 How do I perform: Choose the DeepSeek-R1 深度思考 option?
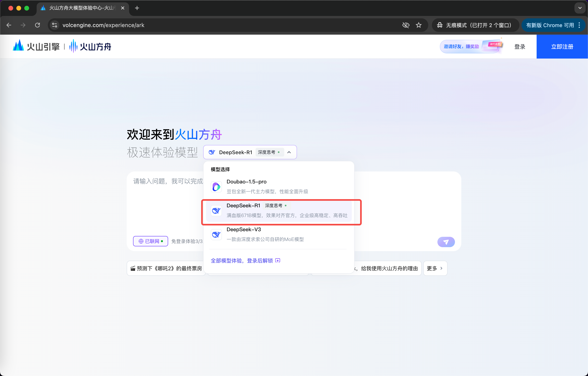[278, 210]
